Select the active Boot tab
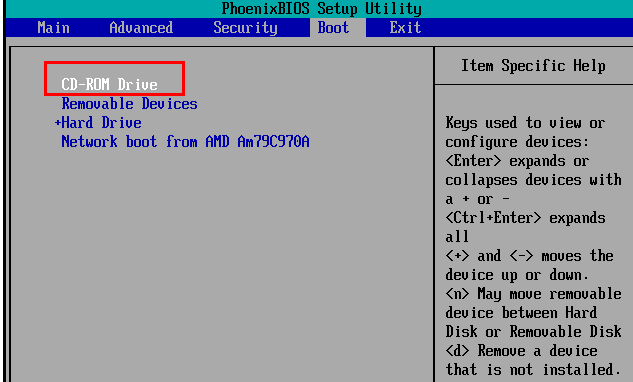The image size is (633, 382). click(x=333, y=27)
